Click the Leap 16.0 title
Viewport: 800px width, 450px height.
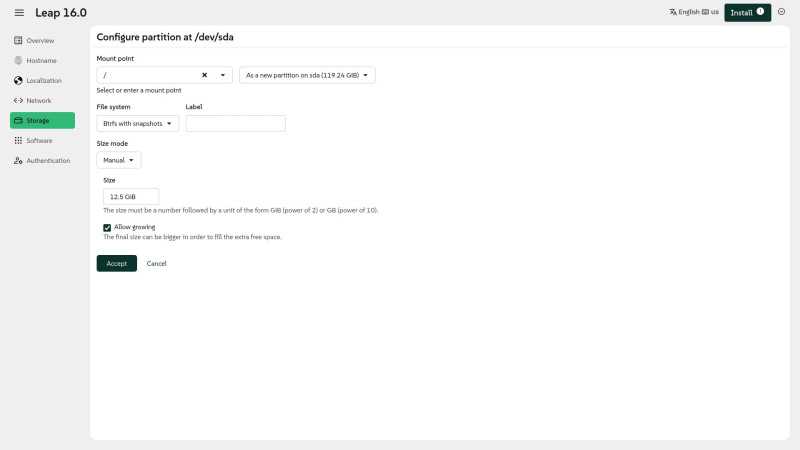(x=61, y=13)
